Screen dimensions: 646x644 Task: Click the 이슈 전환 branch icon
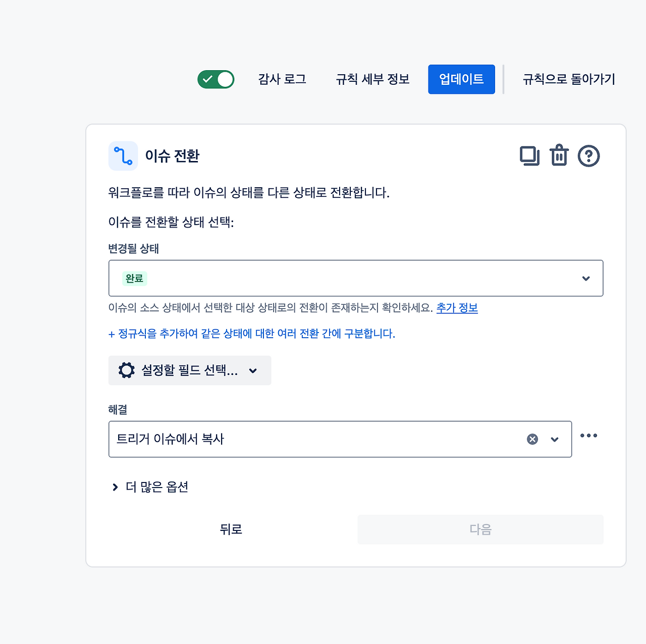click(123, 156)
